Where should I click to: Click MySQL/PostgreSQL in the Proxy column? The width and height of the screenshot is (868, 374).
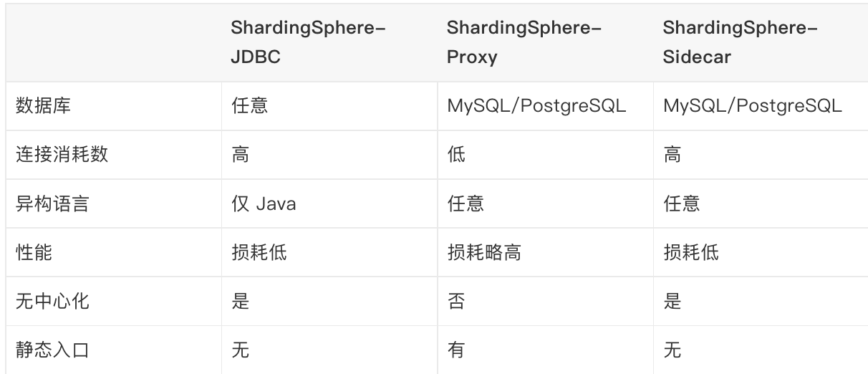coord(536,106)
